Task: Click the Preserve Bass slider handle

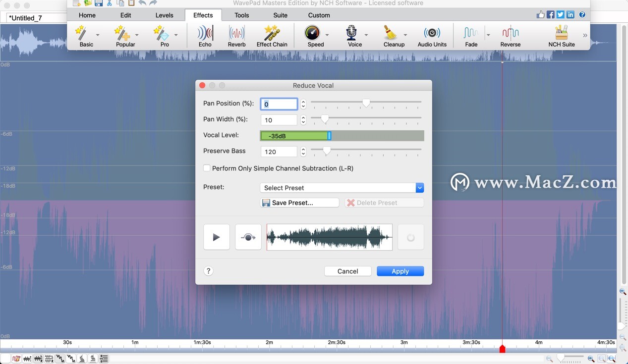Action: [x=327, y=150]
